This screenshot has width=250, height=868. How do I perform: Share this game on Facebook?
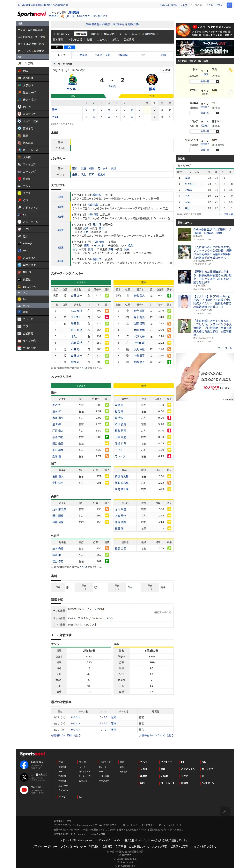point(69,47)
